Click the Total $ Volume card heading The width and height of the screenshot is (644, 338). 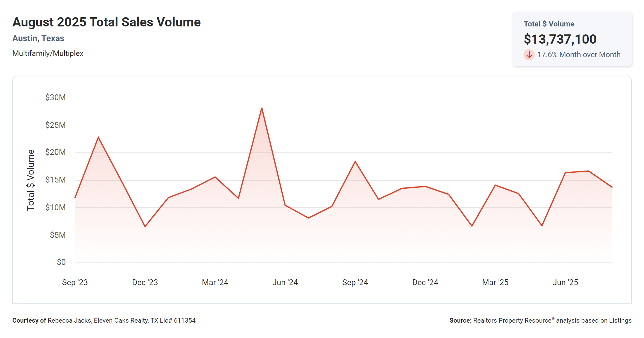tap(549, 24)
